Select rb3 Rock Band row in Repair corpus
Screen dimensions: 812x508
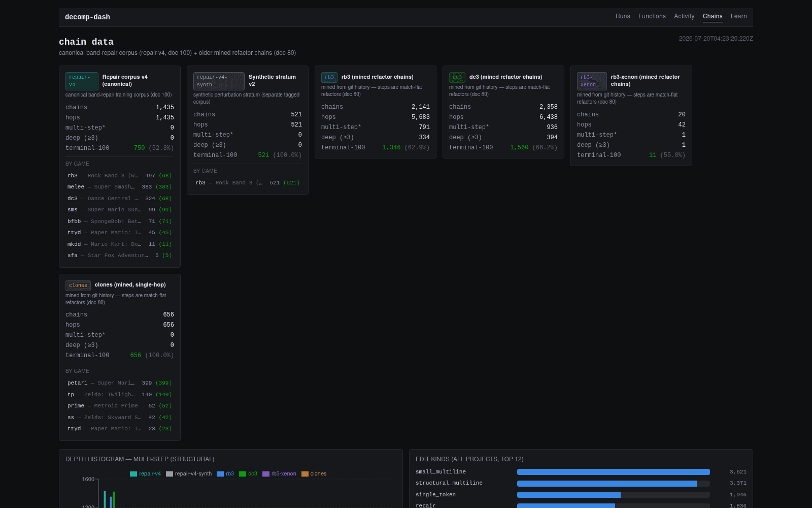point(120,176)
